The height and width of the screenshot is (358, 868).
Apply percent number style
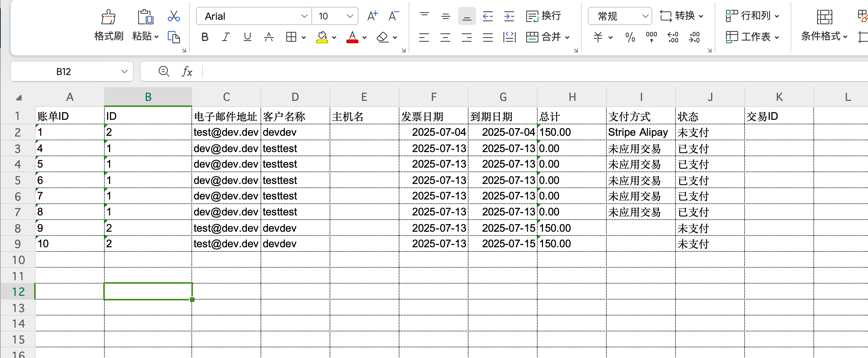pos(630,37)
